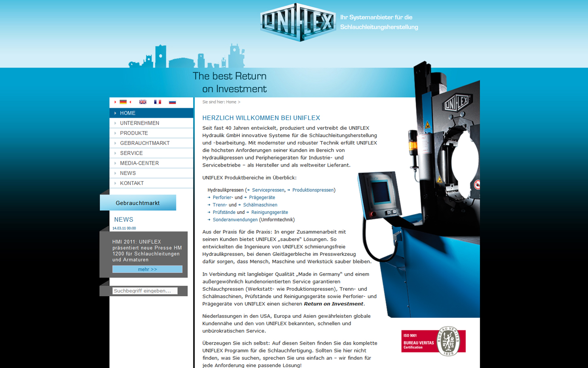Click the HMI 2011 UNIFLEX news teaser text
Viewport: 588px width, 368px height.
tap(147, 251)
